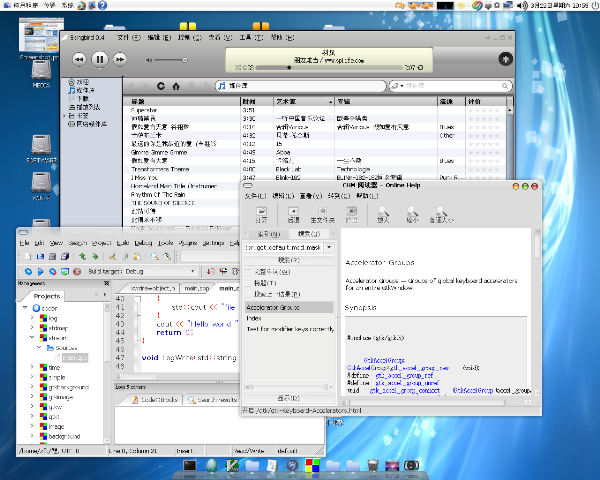Switch to the main.cpp editor tab
The height and width of the screenshot is (480, 600).
[197, 289]
